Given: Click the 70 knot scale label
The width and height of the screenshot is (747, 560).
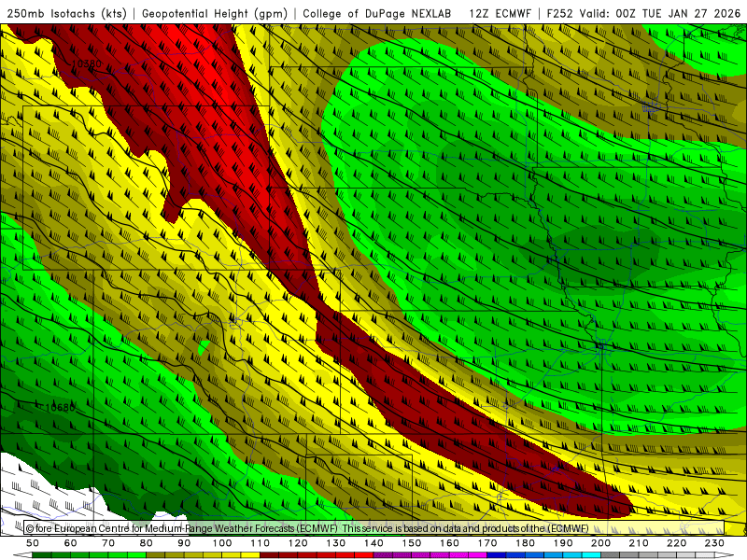Looking at the screenshot, I should point(108,543).
